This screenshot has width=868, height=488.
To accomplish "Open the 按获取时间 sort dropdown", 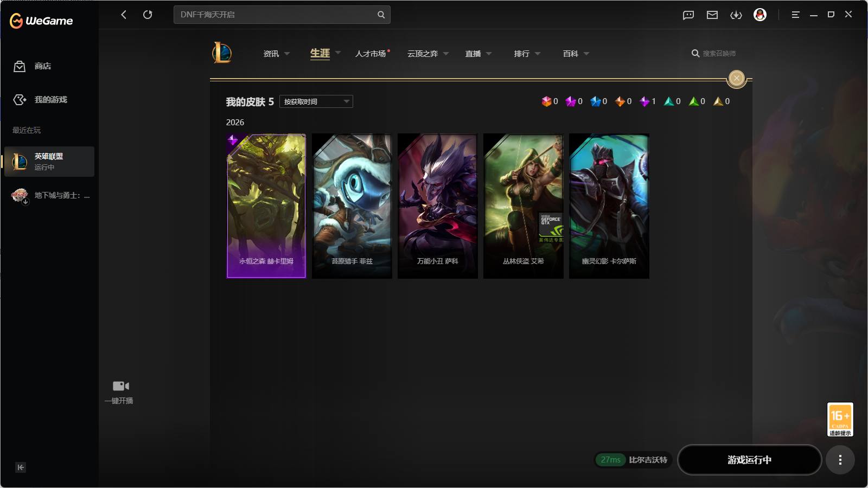I will click(x=316, y=101).
